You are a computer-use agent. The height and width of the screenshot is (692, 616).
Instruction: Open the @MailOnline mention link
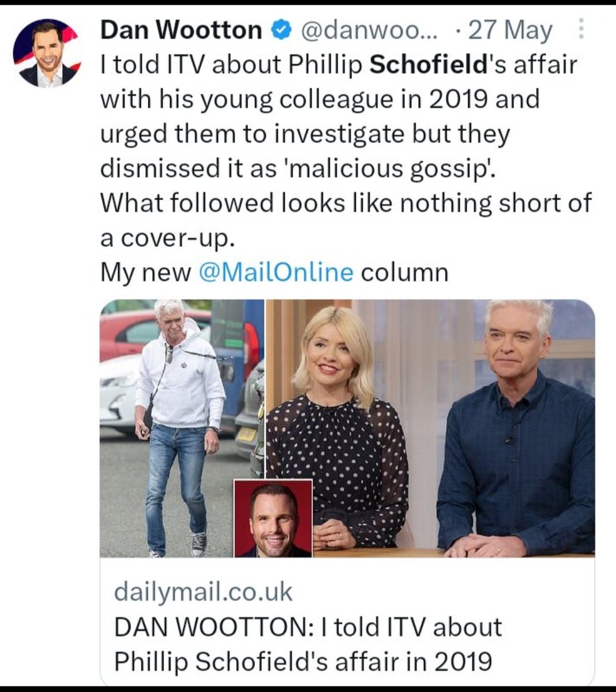275,272
